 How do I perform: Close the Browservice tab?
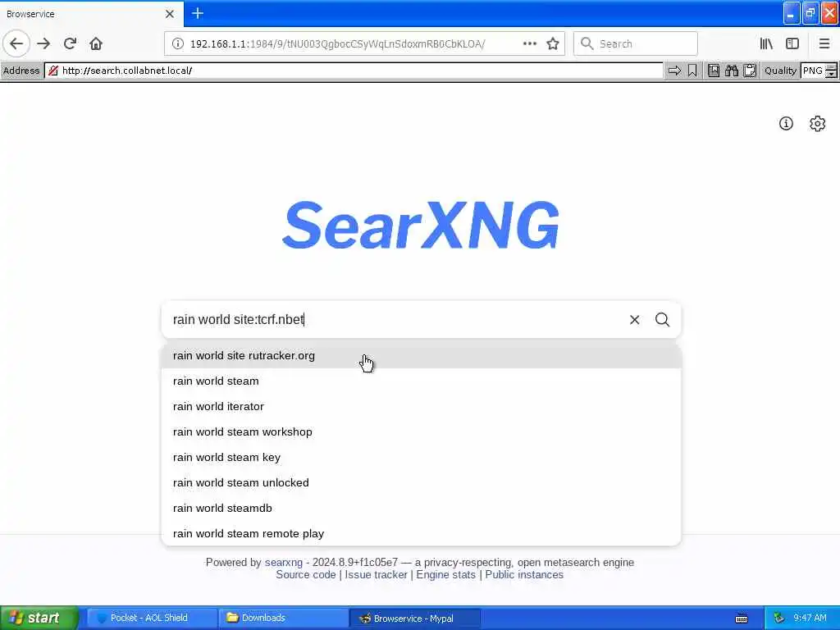169,14
